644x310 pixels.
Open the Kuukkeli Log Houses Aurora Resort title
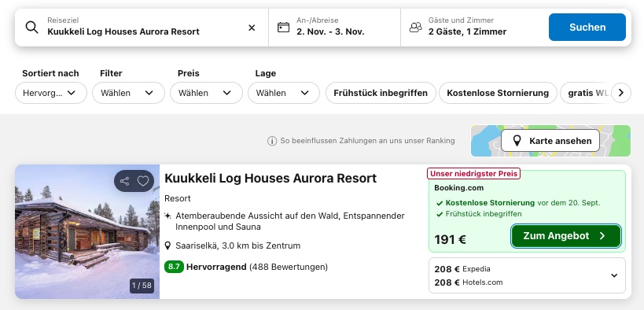point(270,179)
